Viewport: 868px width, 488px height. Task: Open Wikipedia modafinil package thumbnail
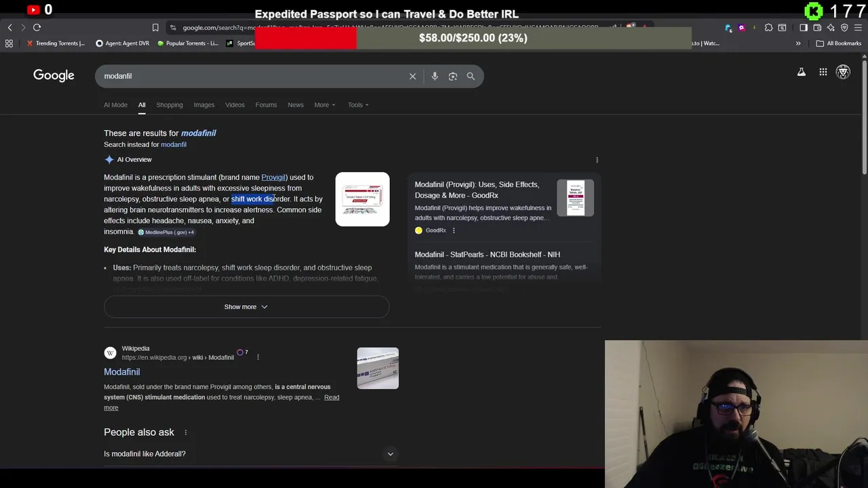pos(378,368)
